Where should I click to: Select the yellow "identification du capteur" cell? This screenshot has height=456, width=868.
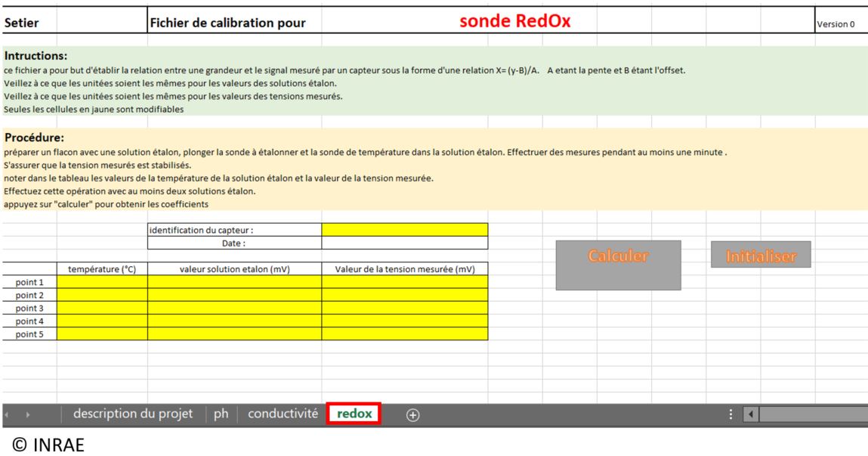click(x=404, y=230)
